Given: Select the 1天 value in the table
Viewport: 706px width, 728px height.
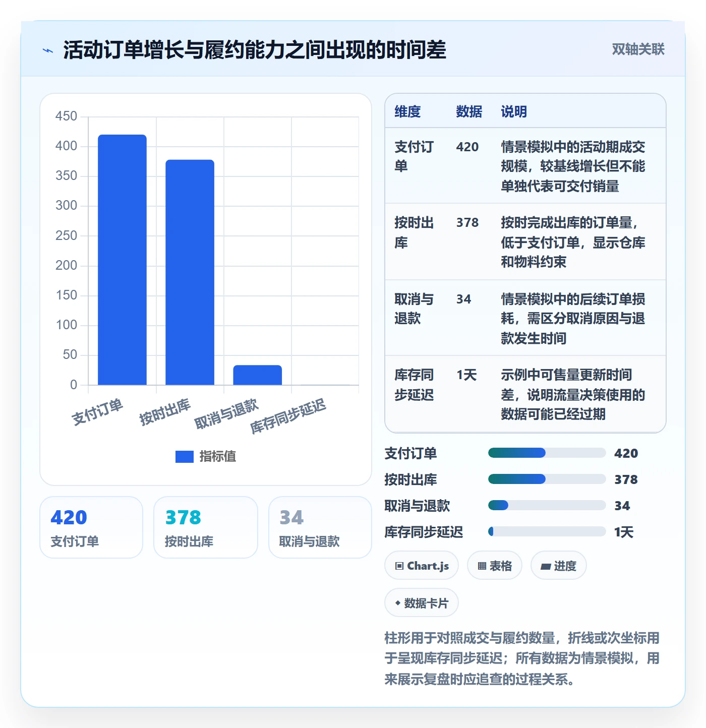Looking at the screenshot, I should 466,375.
